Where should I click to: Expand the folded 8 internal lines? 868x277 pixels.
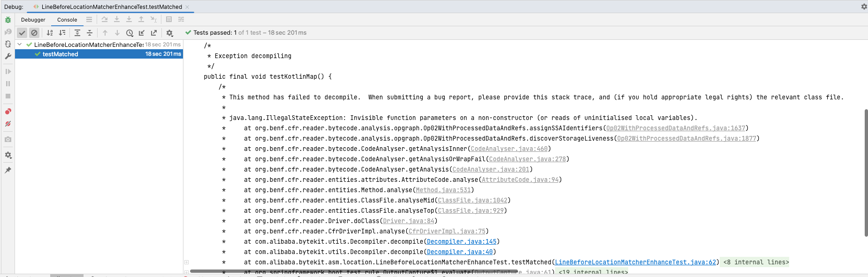(756, 262)
